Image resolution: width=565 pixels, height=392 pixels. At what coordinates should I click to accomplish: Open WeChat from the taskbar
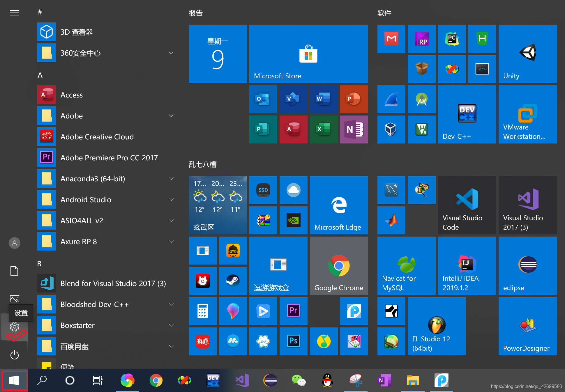coord(299,380)
